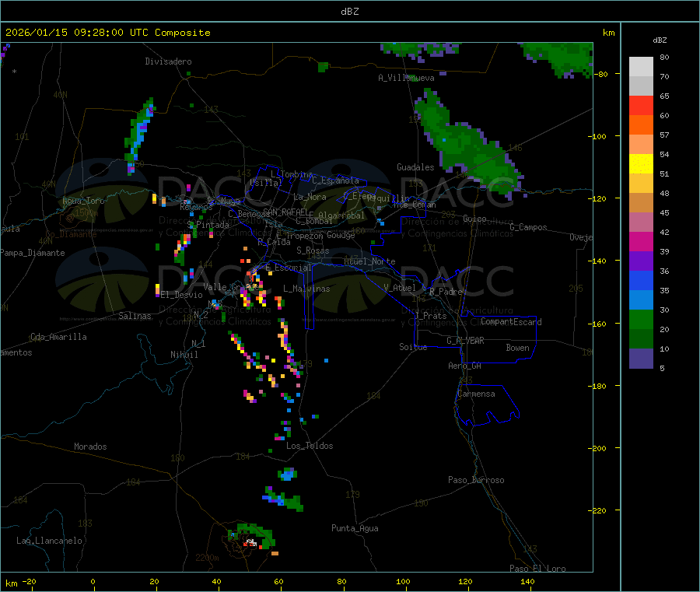Click the '-220' tick on the right km axis
The height and width of the screenshot is (592, 700).
click(598, 511)
